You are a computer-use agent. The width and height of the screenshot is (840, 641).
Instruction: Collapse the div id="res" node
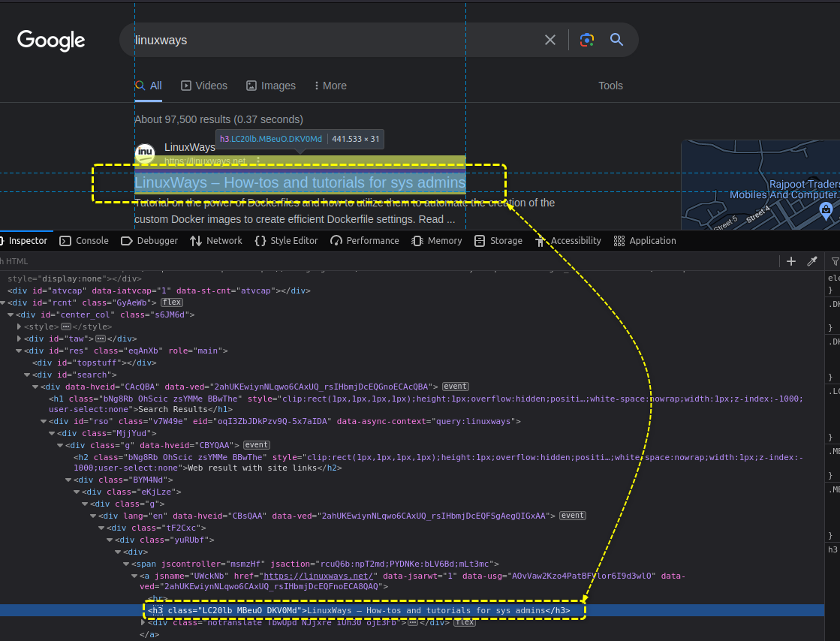[x=19, y=351]
